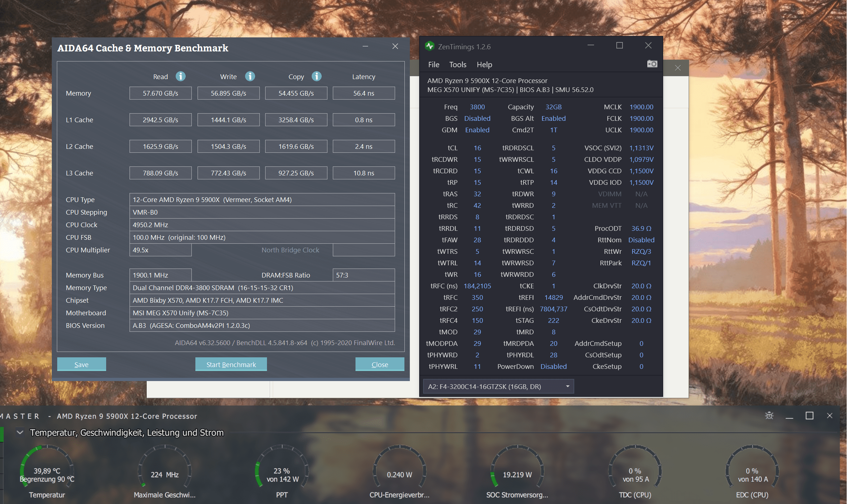Click the RttPark value RZQ/1
The image size is (847, 504).
click(641, 263)
